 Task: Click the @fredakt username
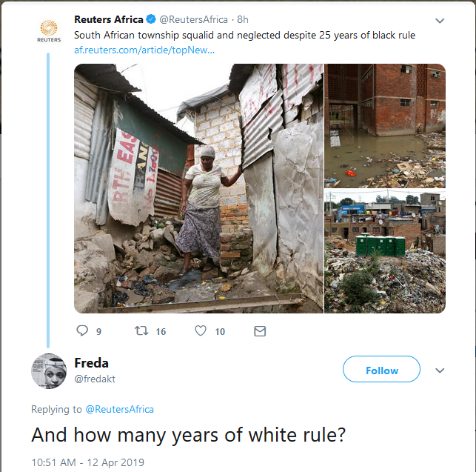click(x=95, y=379)
